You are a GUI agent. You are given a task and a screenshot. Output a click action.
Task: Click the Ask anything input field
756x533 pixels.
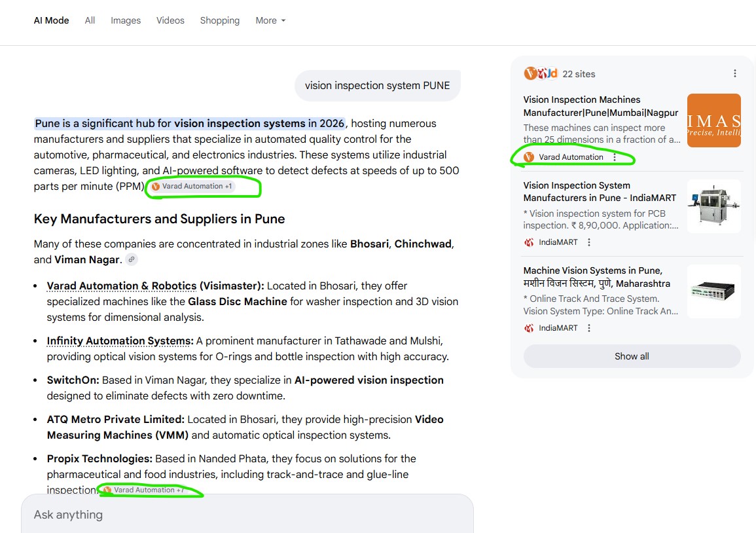[x=247, y=515]
